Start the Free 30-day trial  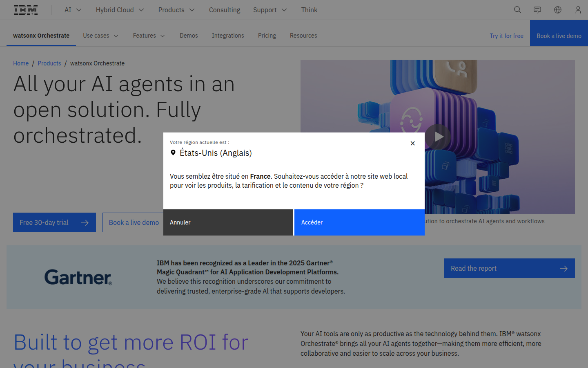(54, 222)
